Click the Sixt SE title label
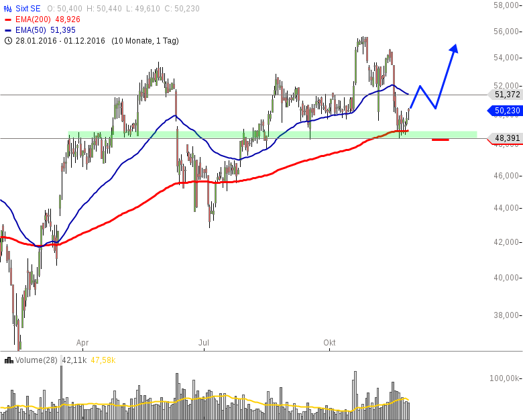The width and height of the screenshot is (523, 420). (28, 8)
